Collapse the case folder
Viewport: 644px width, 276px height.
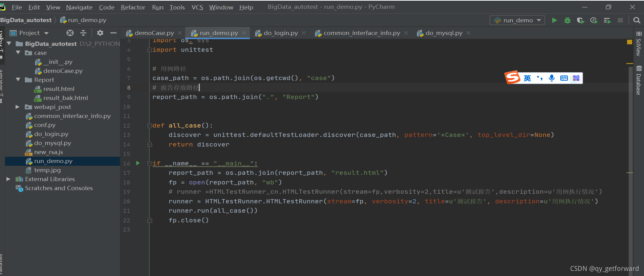coord(18,53)
